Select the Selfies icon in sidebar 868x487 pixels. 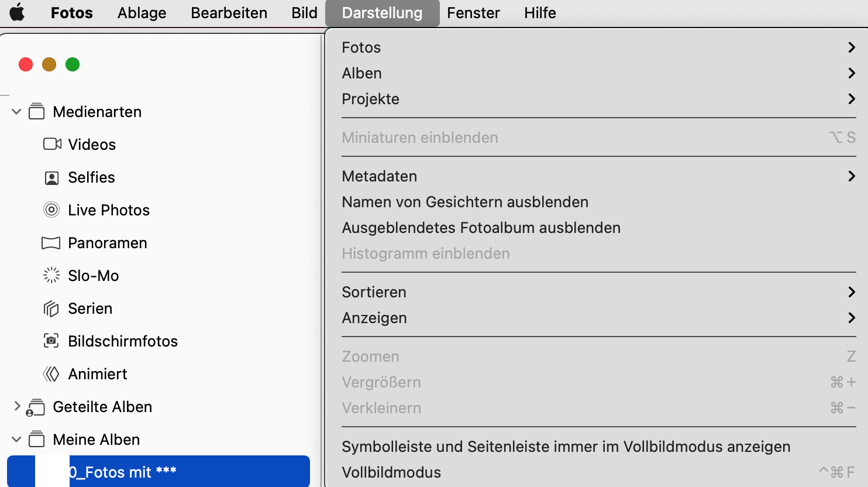pos(52,177)
